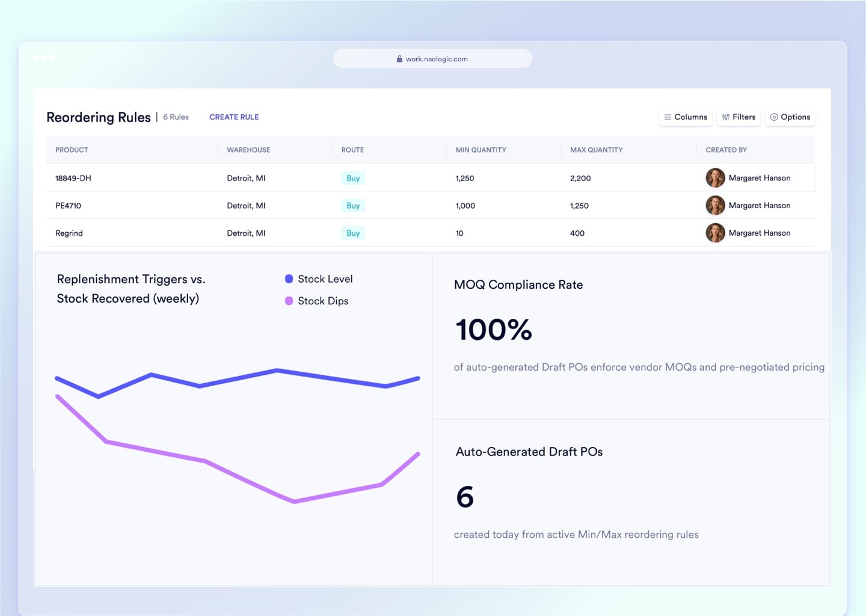Click Margaret Hanson's avatar for 18849-DH
The height and width of the screenshot is (616, 866).
click(715, 177)
